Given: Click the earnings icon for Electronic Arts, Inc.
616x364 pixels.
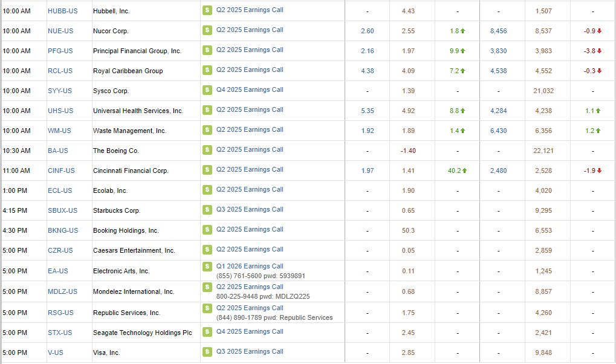Looking at the screenshot, I should click(207, 267).
